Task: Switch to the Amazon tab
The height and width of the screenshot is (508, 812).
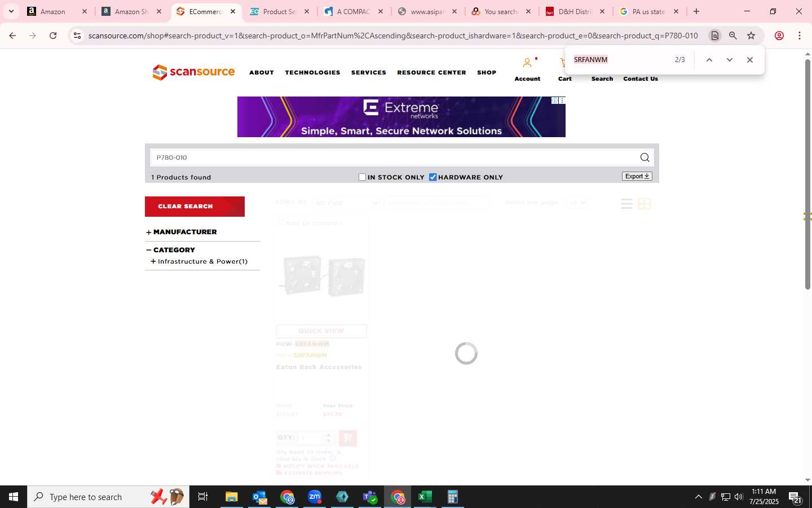Action: (x=57, y=11)
